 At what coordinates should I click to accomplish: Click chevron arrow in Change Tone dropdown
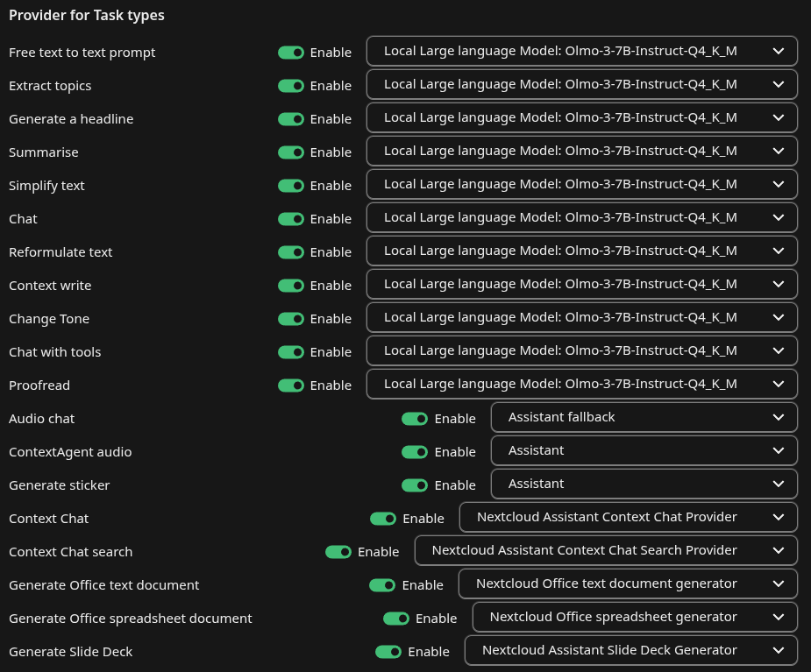[778, 317]
